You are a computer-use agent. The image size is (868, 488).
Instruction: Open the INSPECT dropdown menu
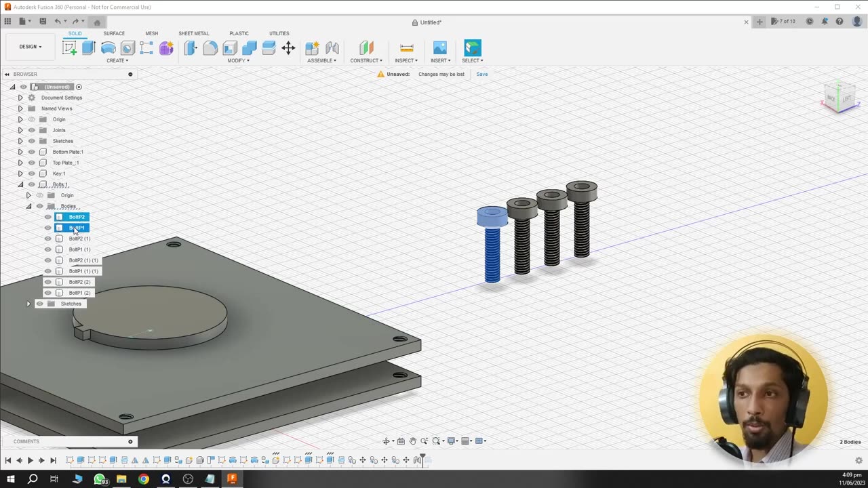(x=406, y=60)
